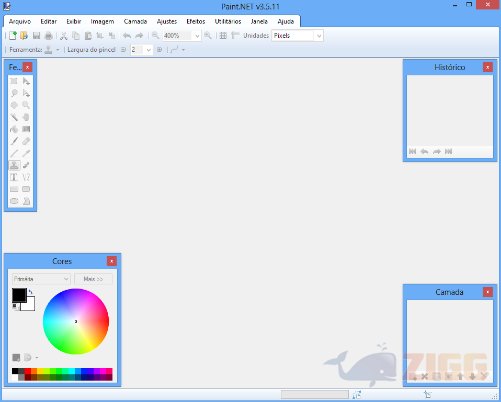Select the Ellipse Select tool
The image size is (501, 402).
click(14, 105)
